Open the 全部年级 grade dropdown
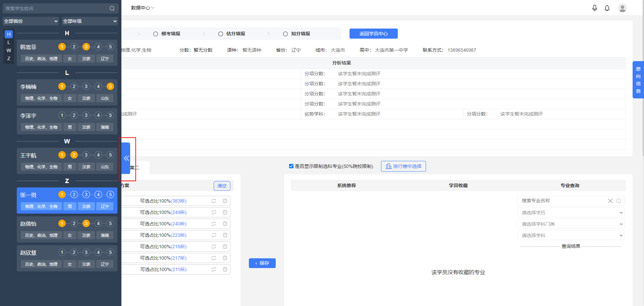The width and height of the screenshot is (644, 306). (89, 21)
